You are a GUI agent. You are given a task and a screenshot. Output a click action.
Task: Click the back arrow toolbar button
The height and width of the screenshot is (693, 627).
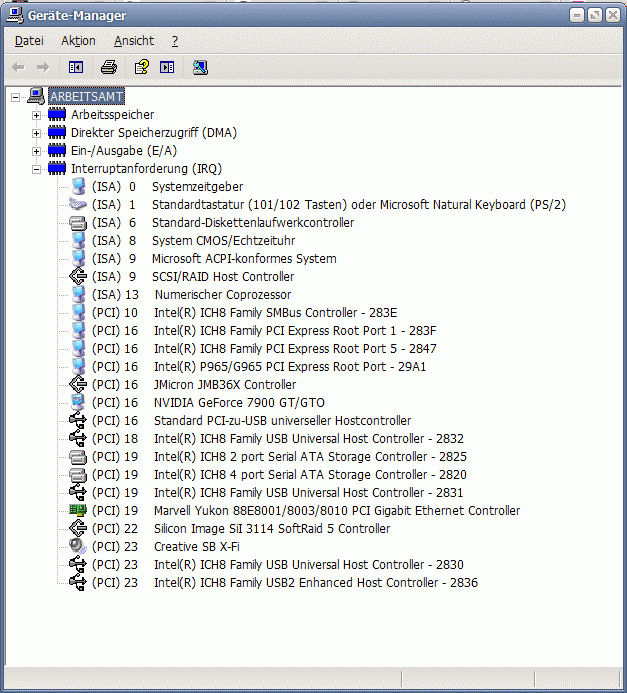(18, 68)
